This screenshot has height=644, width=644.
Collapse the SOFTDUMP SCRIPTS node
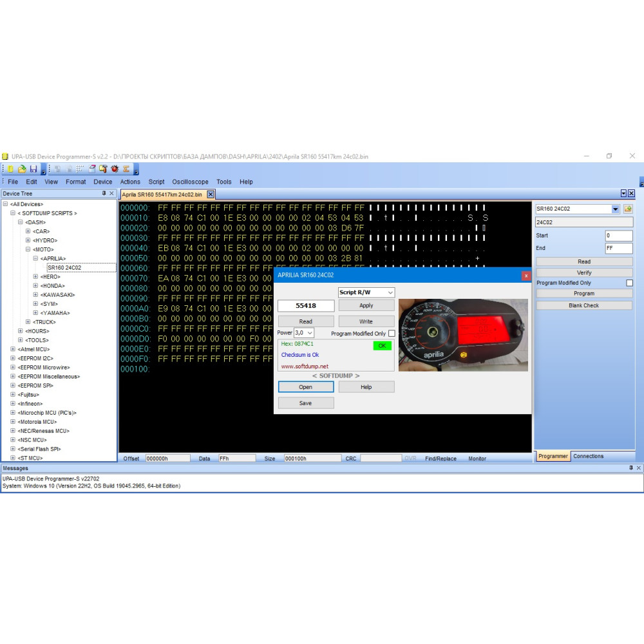[13, 213]
